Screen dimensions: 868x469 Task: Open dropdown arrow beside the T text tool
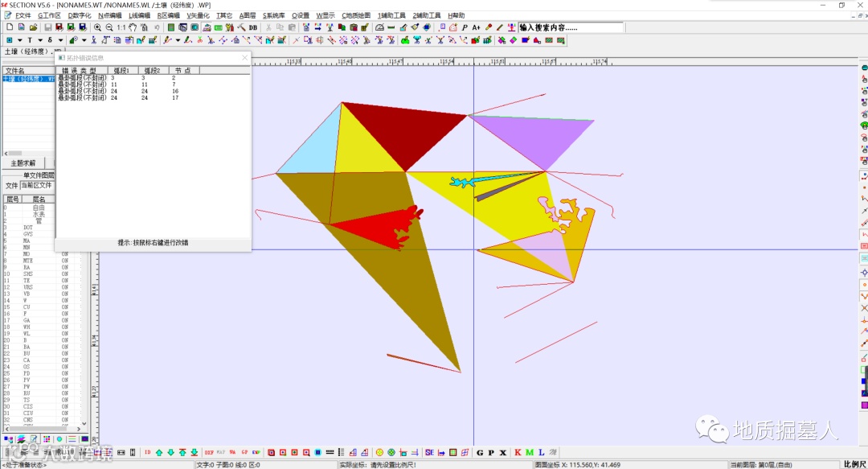click(x=40, y=40)
